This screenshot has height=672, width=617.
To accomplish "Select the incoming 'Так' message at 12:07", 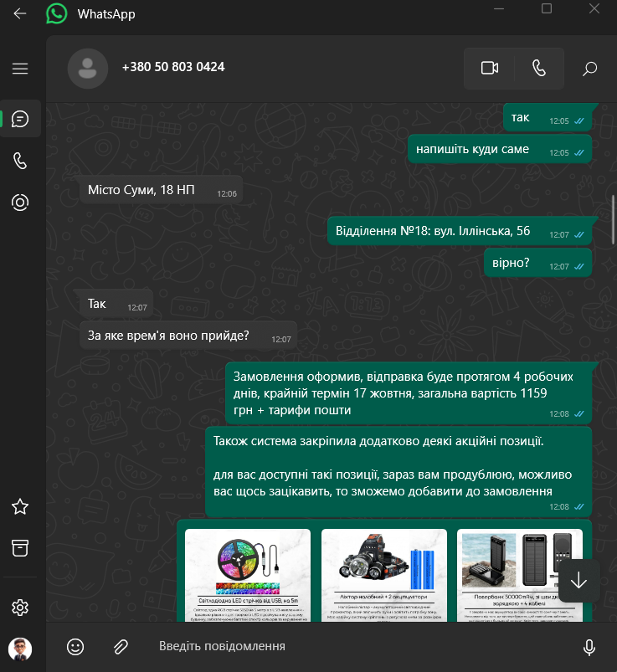I will tap(116, 304).
